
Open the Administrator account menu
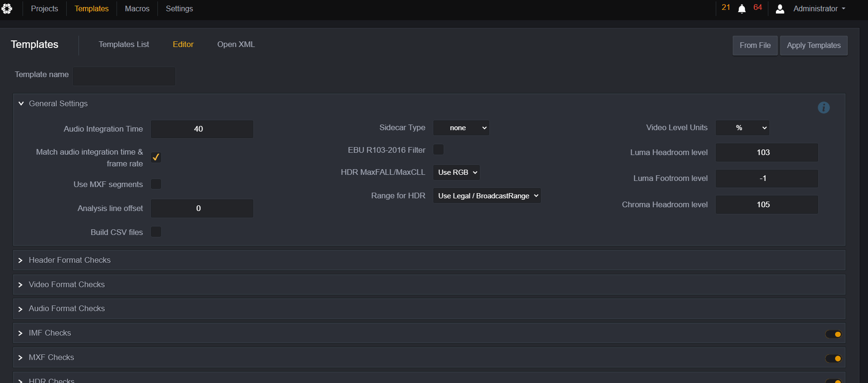[819, 9]
